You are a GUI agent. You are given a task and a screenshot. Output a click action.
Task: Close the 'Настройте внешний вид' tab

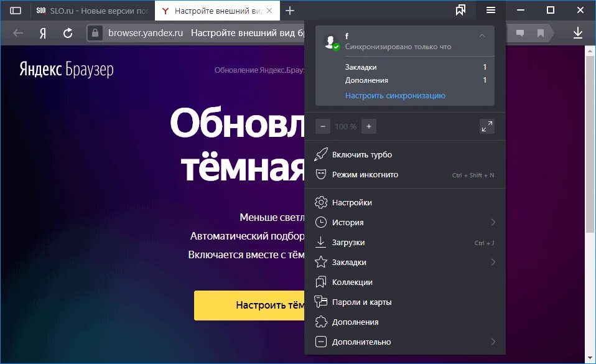click(x=269, y=11)
